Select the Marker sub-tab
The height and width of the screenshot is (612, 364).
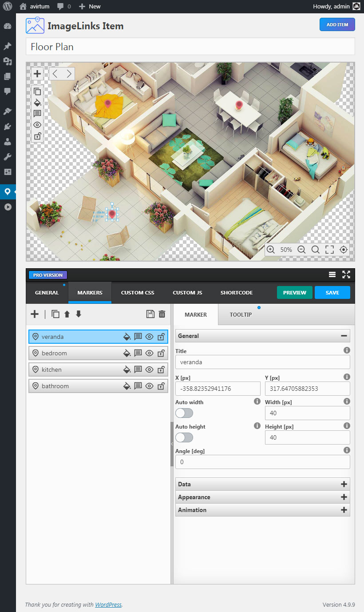(196, 314)
